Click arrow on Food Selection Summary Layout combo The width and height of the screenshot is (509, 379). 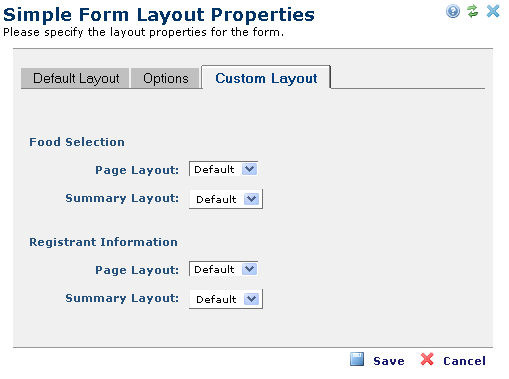[x=251, y=199]
